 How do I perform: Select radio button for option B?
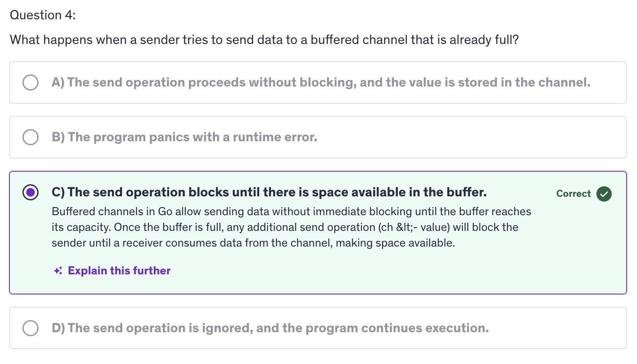tap(31, 137)
